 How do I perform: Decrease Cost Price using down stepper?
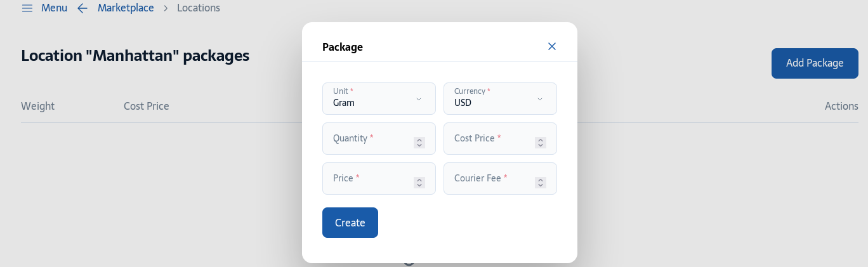[541, 146]
